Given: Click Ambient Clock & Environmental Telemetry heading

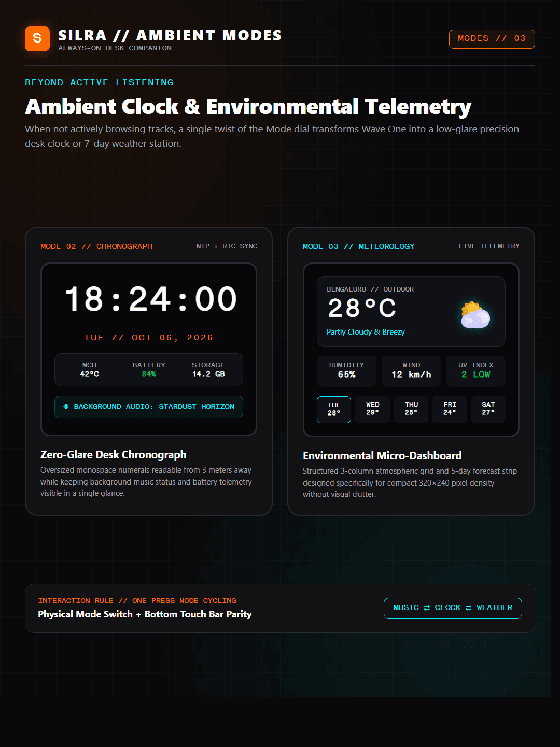Looking at the screenshot, I should (248, 106).
